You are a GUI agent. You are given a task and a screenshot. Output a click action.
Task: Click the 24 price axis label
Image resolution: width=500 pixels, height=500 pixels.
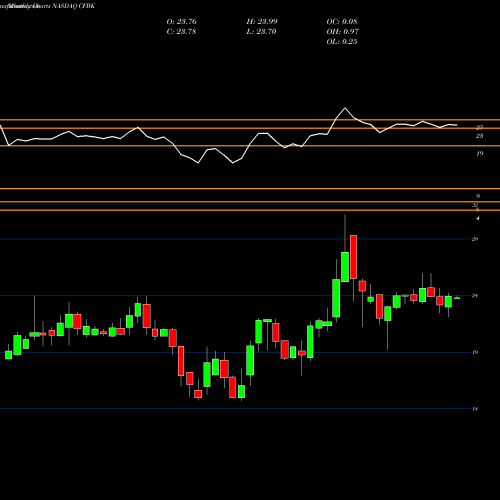(475, 296)
